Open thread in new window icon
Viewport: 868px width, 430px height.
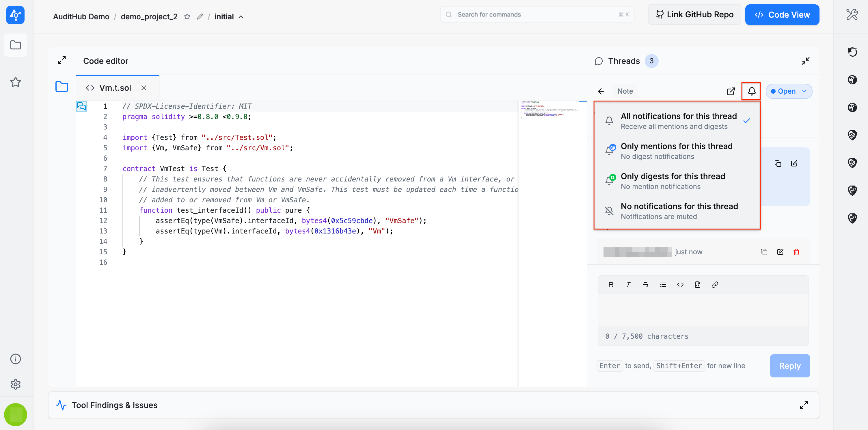731,91
